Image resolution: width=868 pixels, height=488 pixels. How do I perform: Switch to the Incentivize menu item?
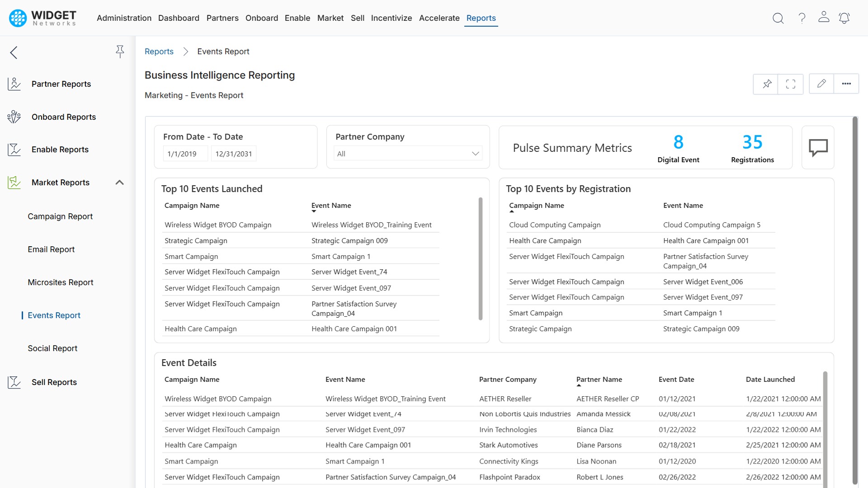coord(392,18)
